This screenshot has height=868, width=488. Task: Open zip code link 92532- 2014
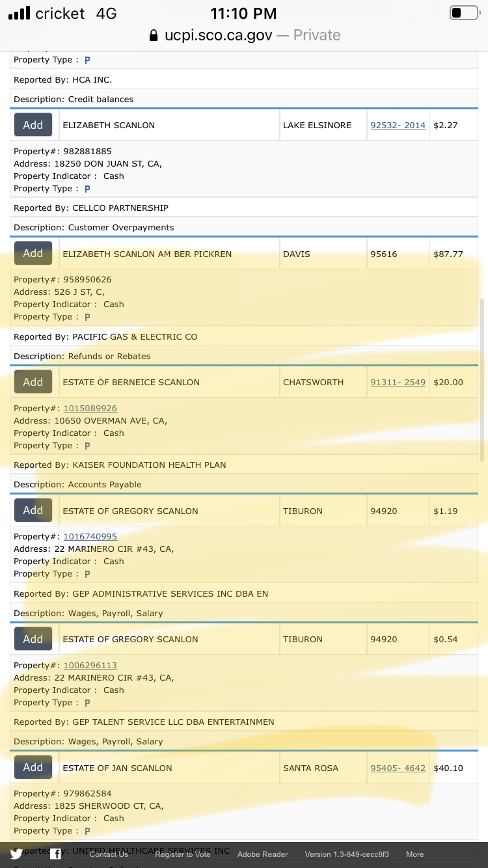pos(398,125)
